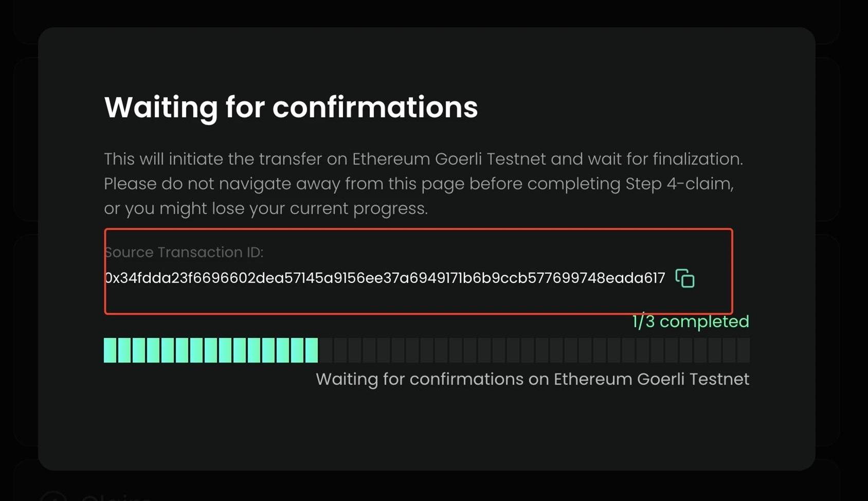Click 'Ethereum Goerli Testnet' in the bottom status
This screenshot has width=868, height=501.
pyautogui.click(x=650, y=379)
